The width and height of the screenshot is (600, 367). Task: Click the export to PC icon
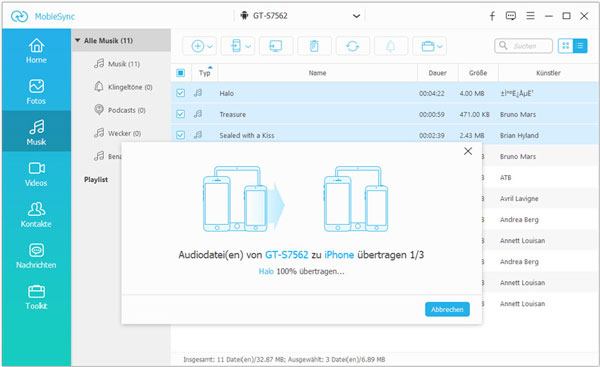pos(276,46)
